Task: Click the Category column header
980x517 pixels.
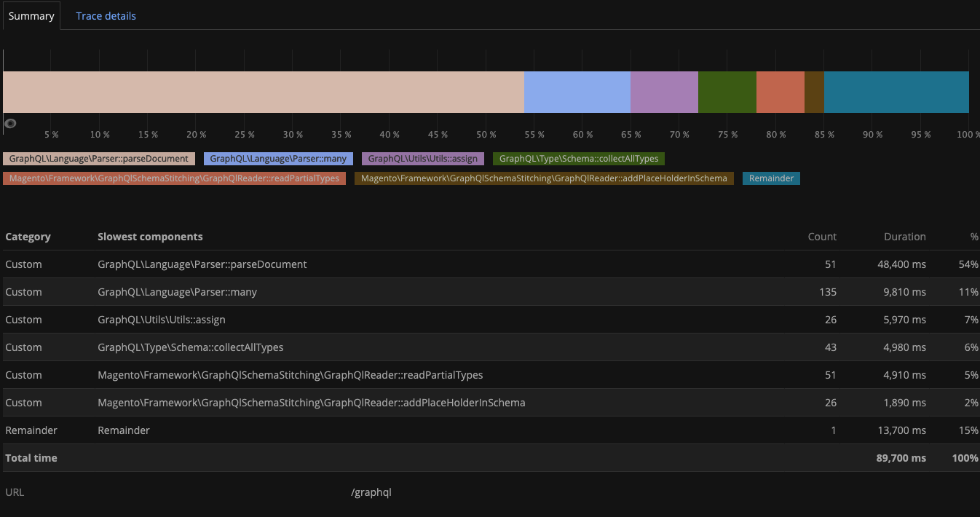Action: click(28, 237)
